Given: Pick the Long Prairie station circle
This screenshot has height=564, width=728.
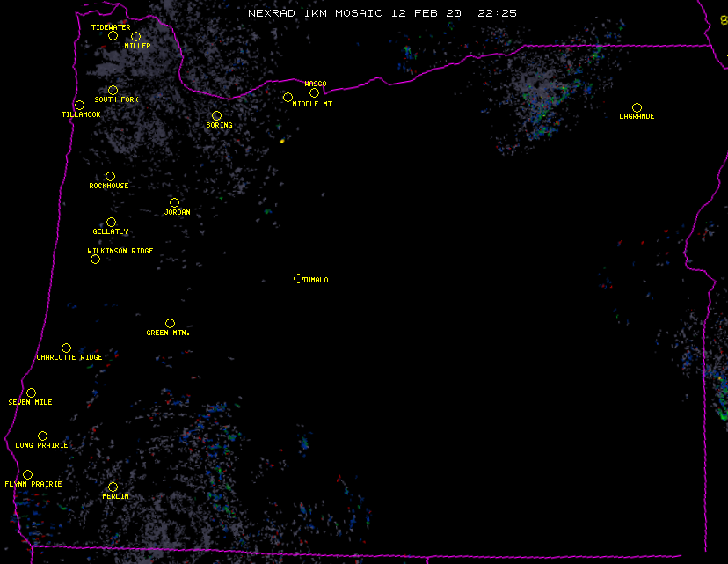Looking at the screenshot, I should click(42, 436).
